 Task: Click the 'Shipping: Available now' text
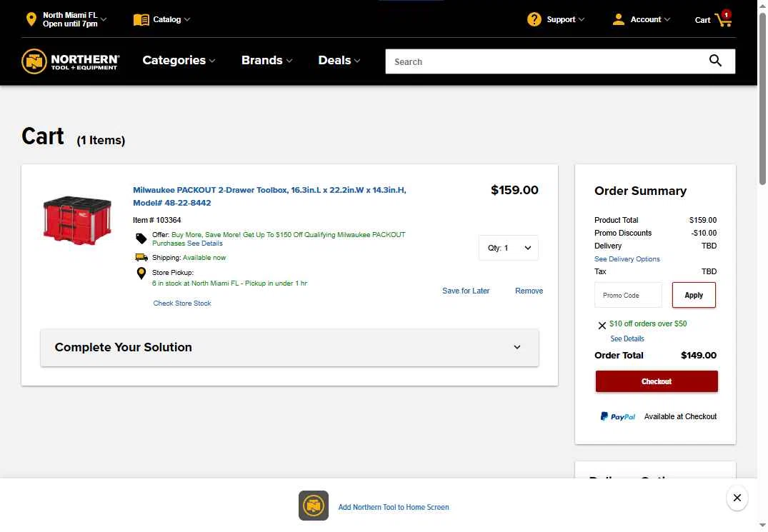tap(189, 258)
